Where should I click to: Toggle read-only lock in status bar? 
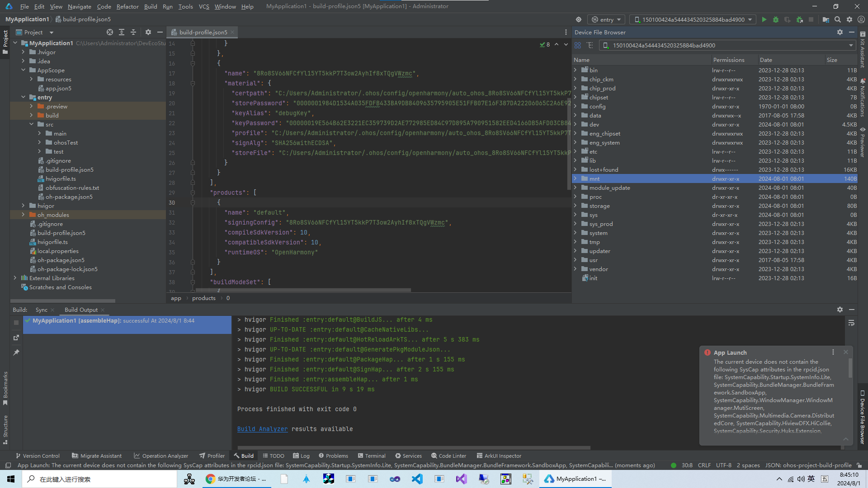coord(859,465)
